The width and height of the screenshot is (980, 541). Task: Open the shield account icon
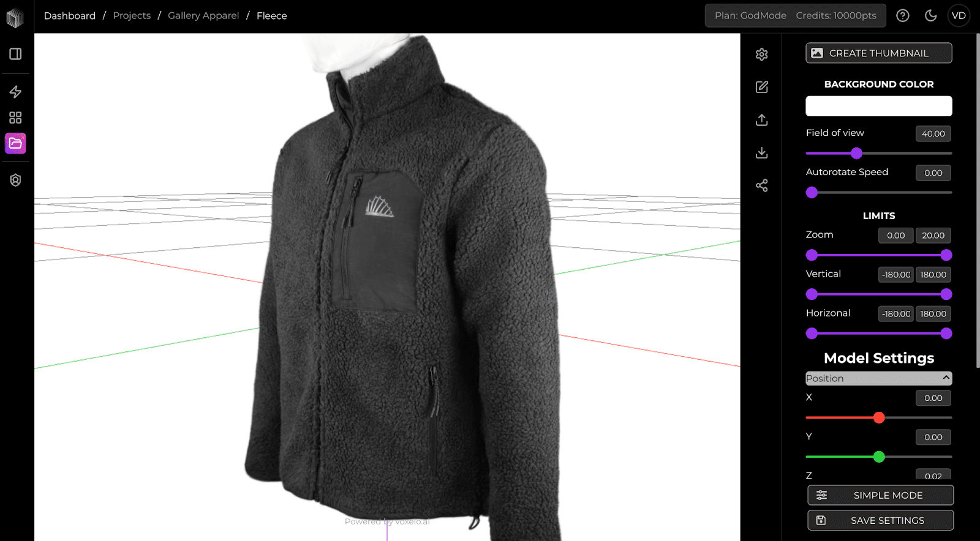(15, 180)
